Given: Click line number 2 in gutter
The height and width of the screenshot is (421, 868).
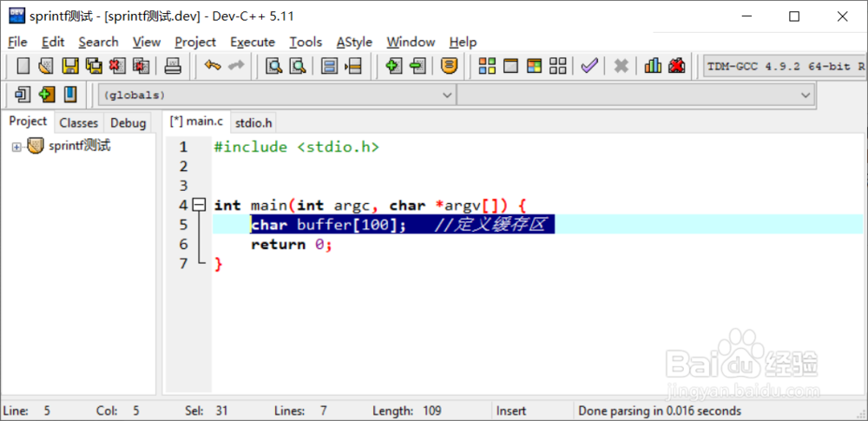Looking at the screenshot, I should [x=184, y=167].
